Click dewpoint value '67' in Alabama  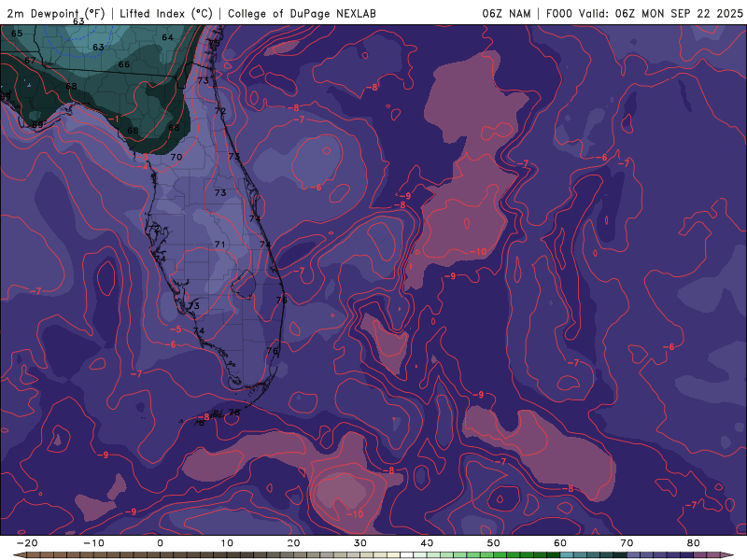pyautogui.click(x=30, y=61)
